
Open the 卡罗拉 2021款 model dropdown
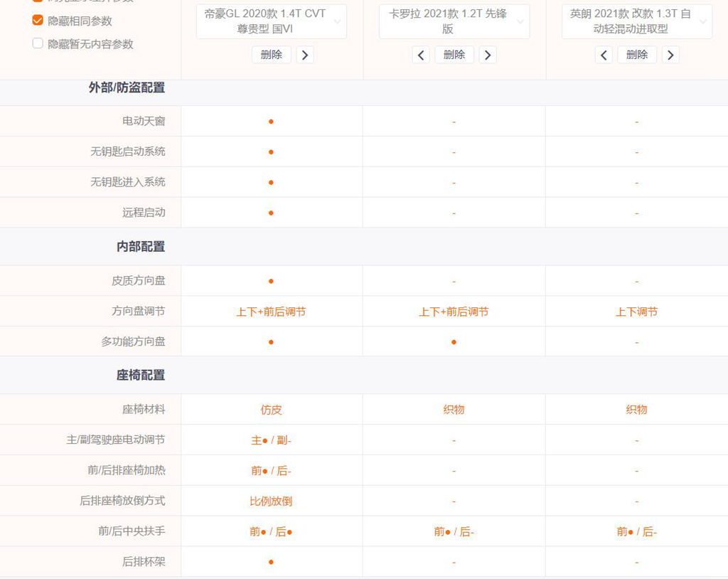coord(454,21)
